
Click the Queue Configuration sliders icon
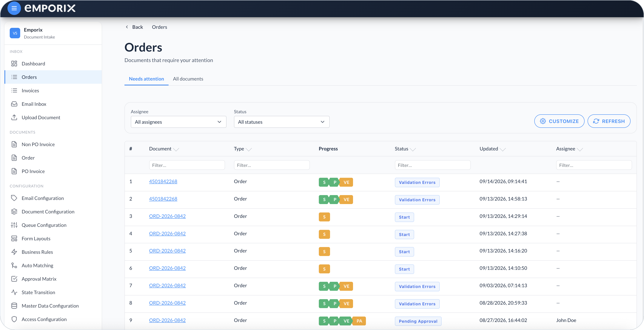point(14,225)
